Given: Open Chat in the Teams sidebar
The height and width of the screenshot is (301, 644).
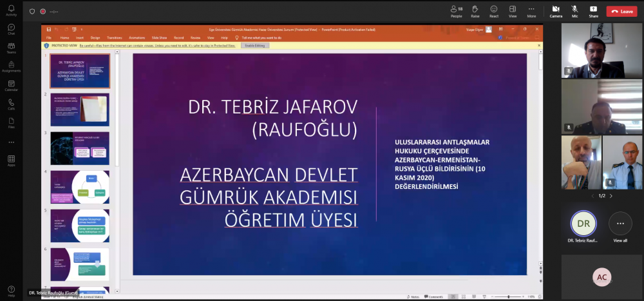Looking at the screenshot, I should (x=11, y=29).
